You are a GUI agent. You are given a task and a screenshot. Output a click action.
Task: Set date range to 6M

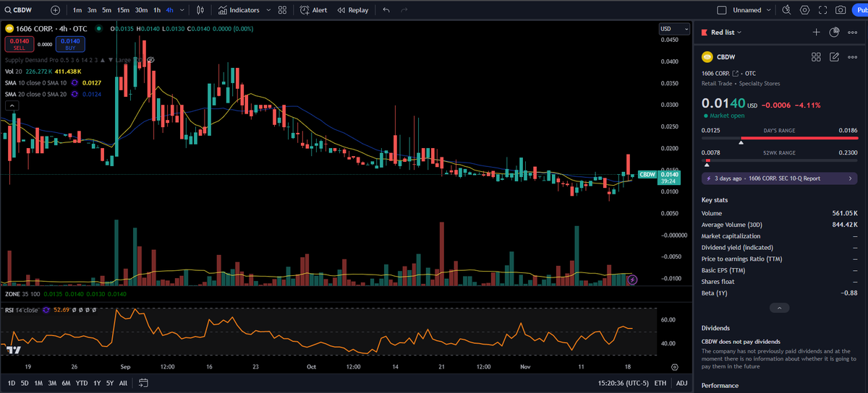pyautogui.click(x=66, y=383)
